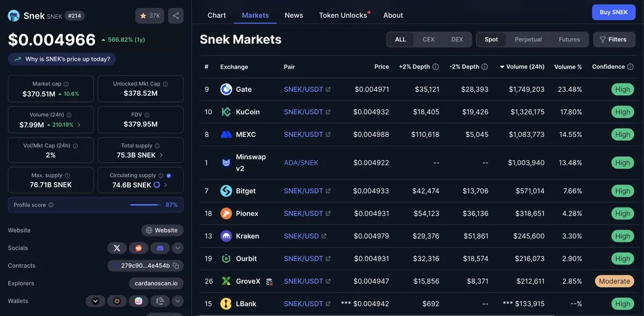Expand more Wallets with the chevron
The width and height of the screenshot is (644, 316).
pyautogui.click(x=178, y=301)
